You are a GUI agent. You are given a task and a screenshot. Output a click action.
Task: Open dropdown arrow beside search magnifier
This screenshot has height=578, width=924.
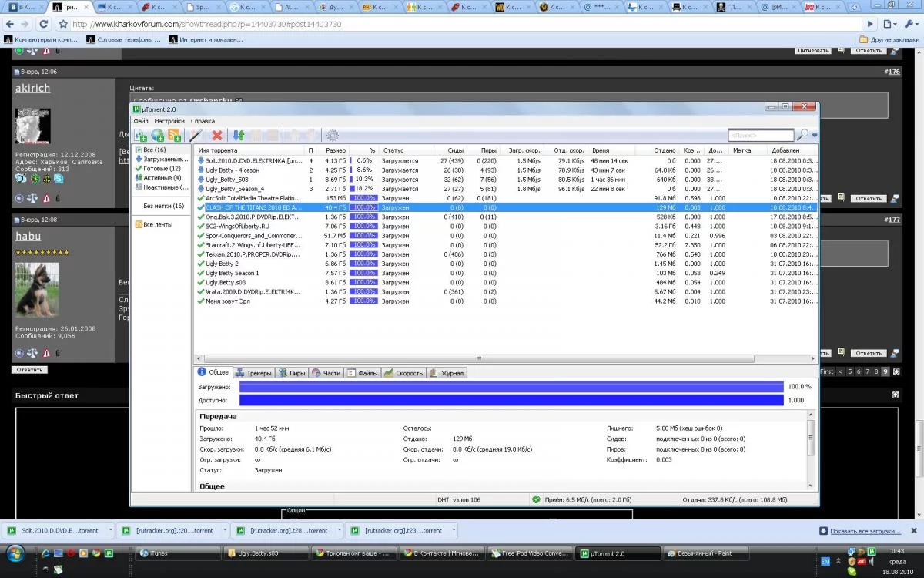(x=814, y=136)
